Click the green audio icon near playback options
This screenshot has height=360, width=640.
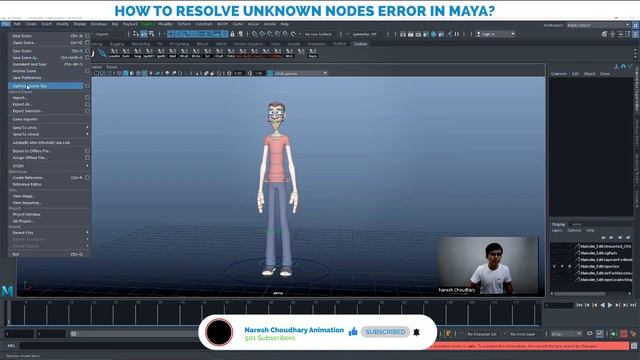613,334
